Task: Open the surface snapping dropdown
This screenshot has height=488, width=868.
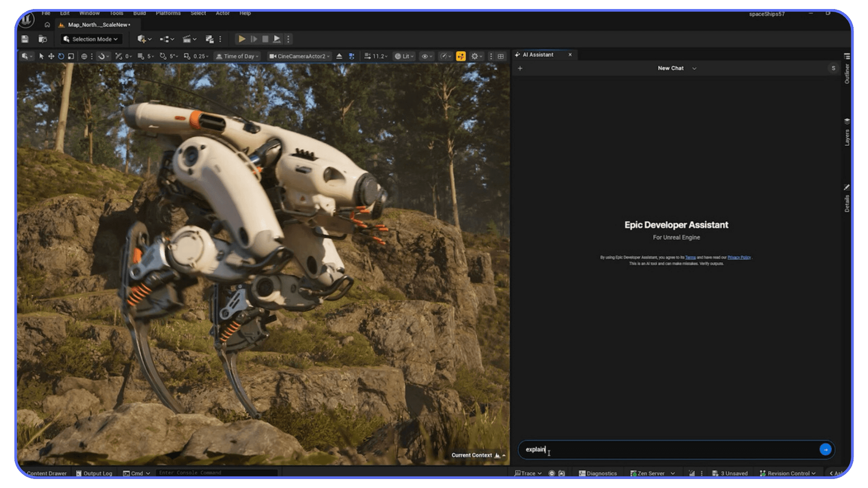Action: 104,56
